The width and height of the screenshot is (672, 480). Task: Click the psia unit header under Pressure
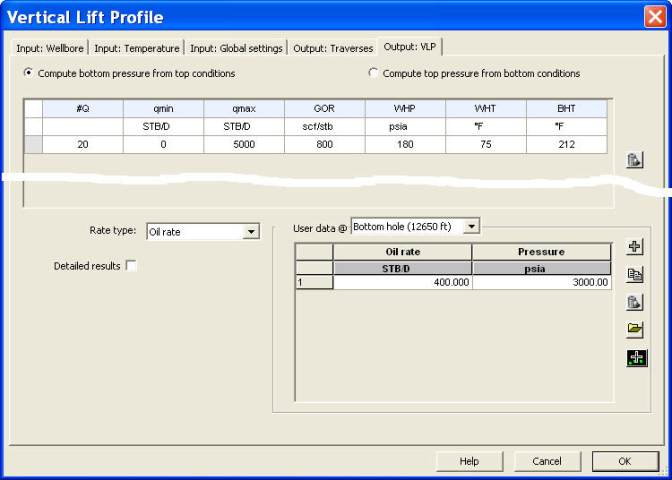[x=541, y=268]
